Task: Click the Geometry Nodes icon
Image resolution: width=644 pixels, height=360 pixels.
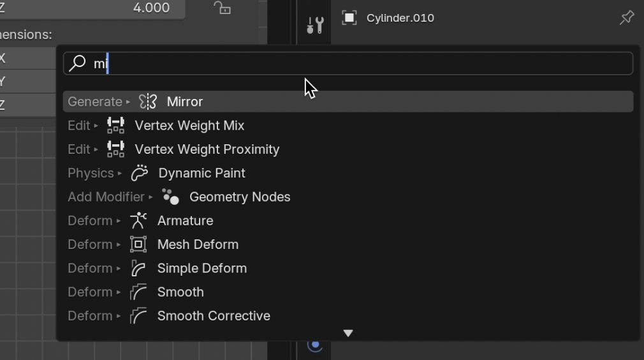Action: pyautogui.click(x=170, y=197)
